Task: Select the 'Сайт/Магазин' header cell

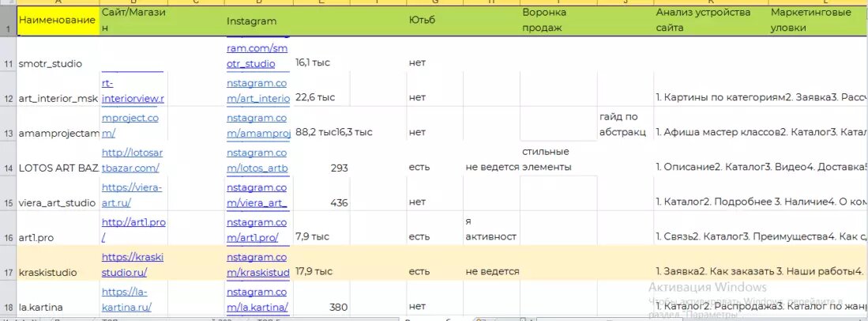Action: click(134, 21)
